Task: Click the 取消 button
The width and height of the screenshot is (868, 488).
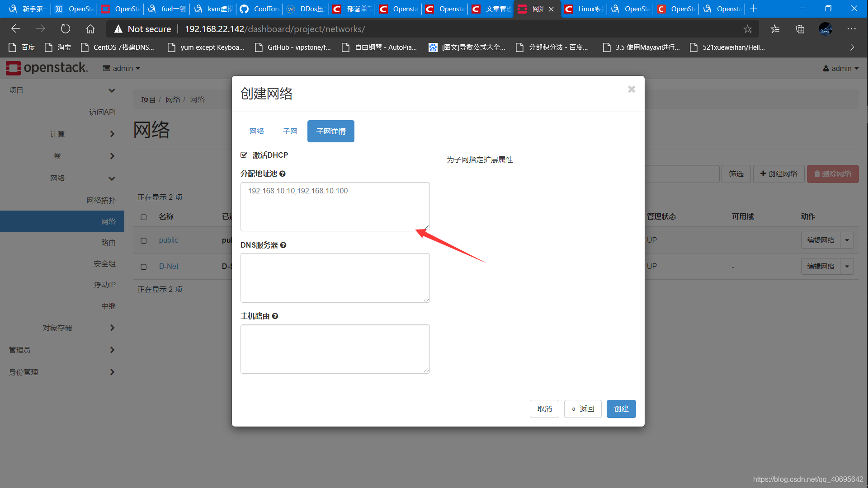Action: (x=544, y=409)
